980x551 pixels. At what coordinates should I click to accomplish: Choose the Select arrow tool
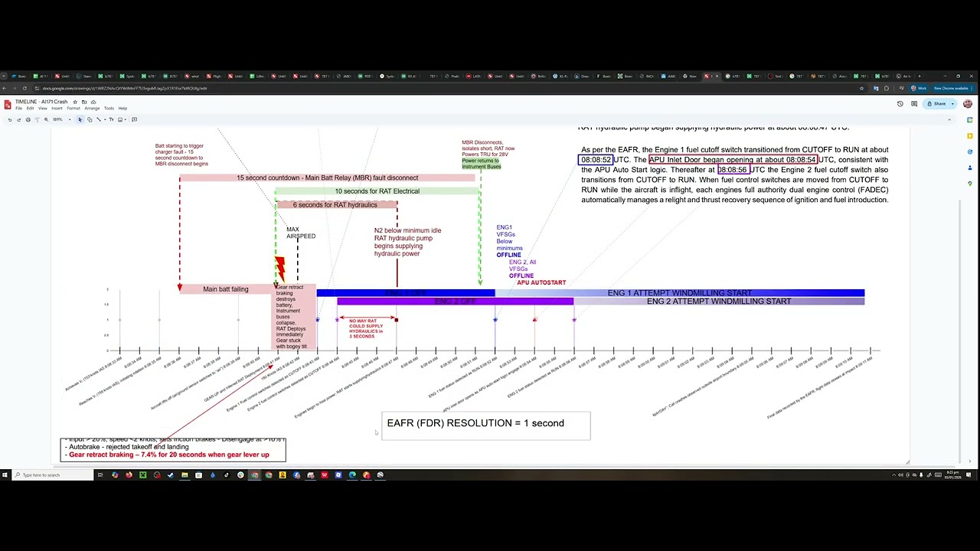(80, 119)
